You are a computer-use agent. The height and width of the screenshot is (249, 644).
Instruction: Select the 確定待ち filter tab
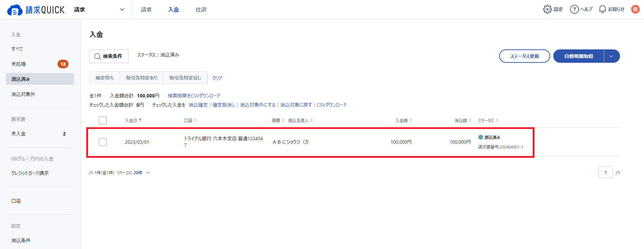pyautogui.click(x=105, y=78)
